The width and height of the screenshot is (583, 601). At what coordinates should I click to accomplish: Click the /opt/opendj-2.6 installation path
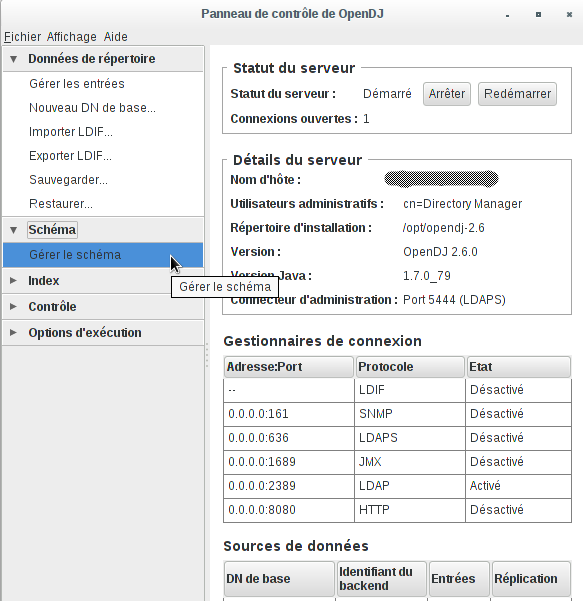click(x=443, y=228)
